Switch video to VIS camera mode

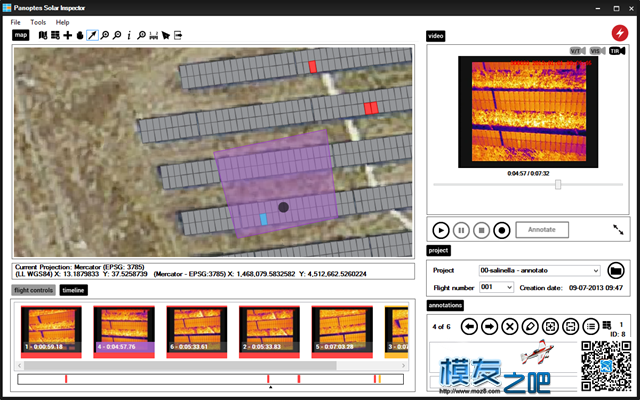point(598,51)
